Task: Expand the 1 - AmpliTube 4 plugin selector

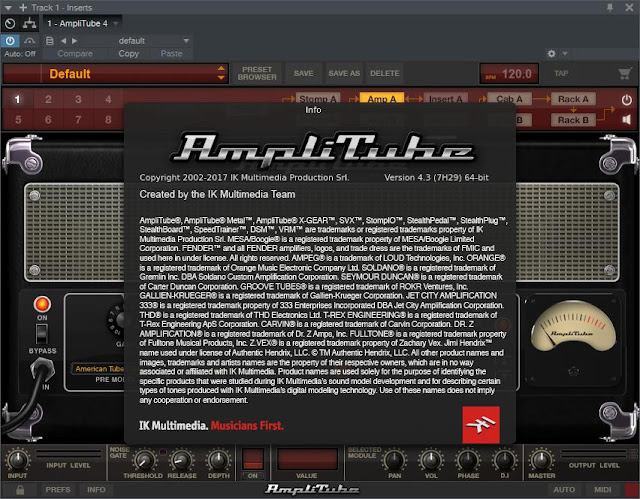Action: point(116,23)
